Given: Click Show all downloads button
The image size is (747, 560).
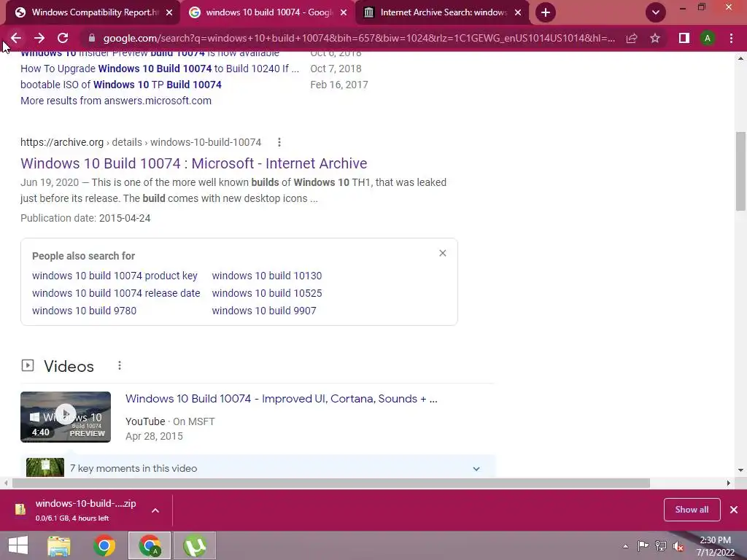Looking at the screenshot, I should click(692, 510).
